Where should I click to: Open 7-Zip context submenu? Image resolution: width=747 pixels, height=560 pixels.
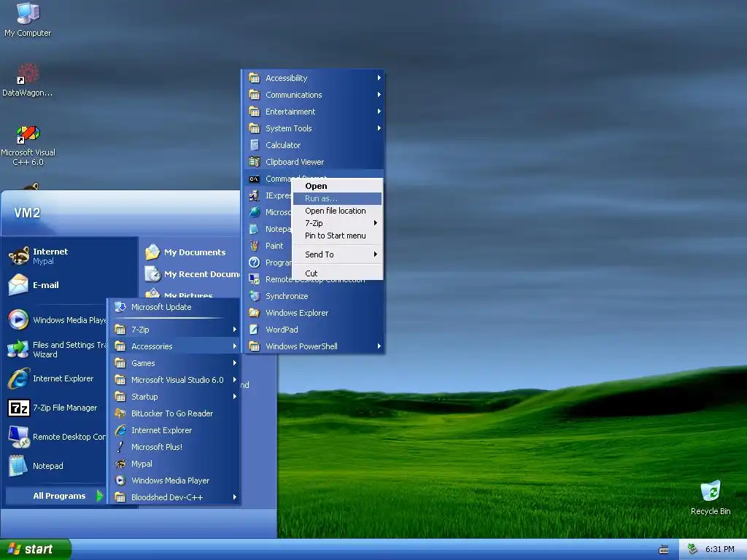337,223
